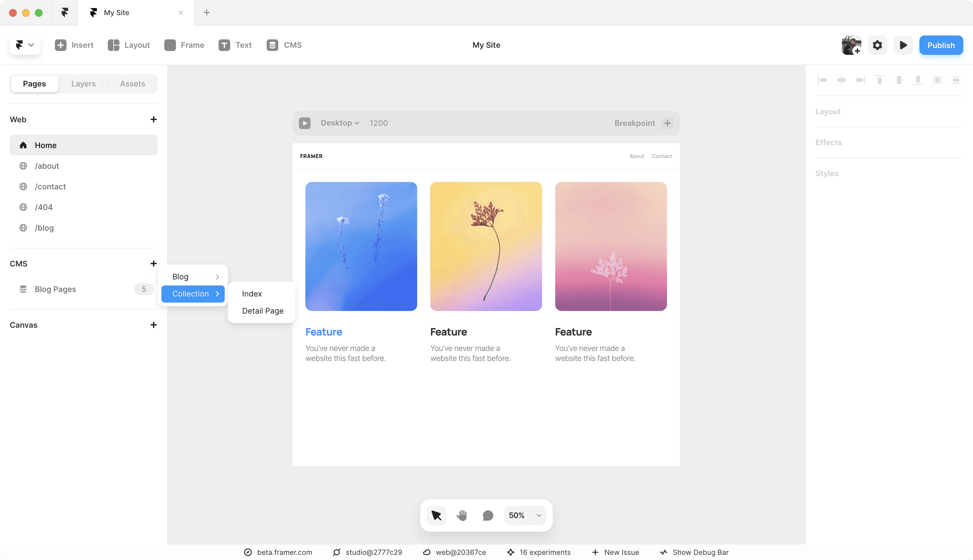
Task: Select Index in Collection submenu
Action: [252, 294]
